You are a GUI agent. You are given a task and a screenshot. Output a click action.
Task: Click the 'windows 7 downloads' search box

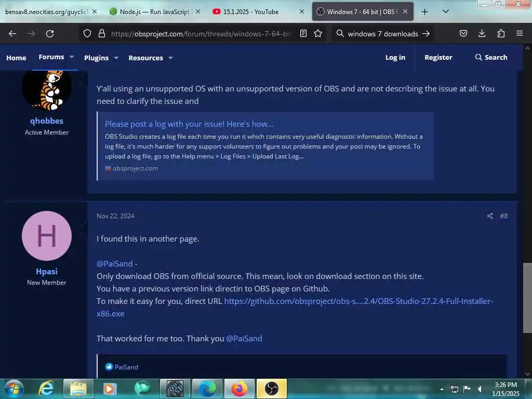click(382, 34)
